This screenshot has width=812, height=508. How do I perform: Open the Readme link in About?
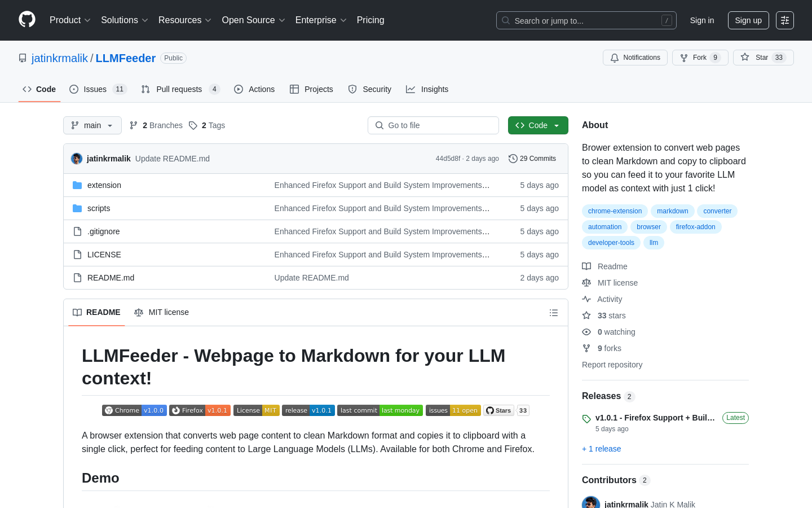[x=604, y=266]
